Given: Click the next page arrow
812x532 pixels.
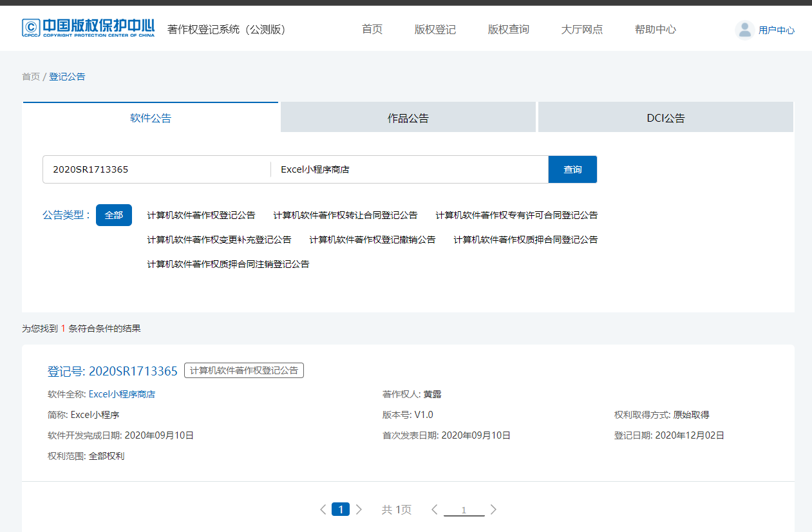Looking at the screenshot, I should [359, 509].
